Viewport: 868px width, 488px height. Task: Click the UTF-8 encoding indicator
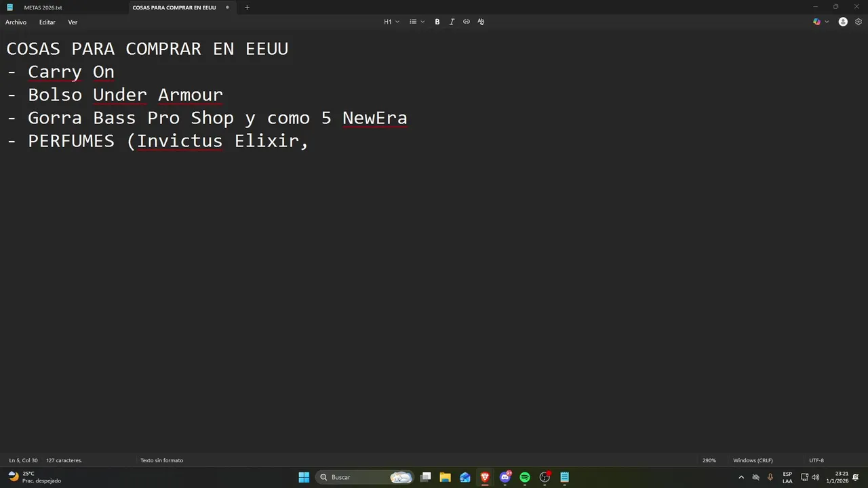(x=816, y=460)
